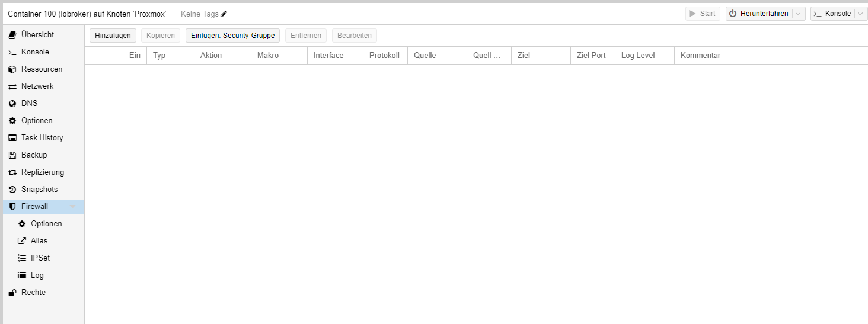Click the Kopieren button
Image resolution: width=868 pixels, height=324 pixels.
click(161, 36)
